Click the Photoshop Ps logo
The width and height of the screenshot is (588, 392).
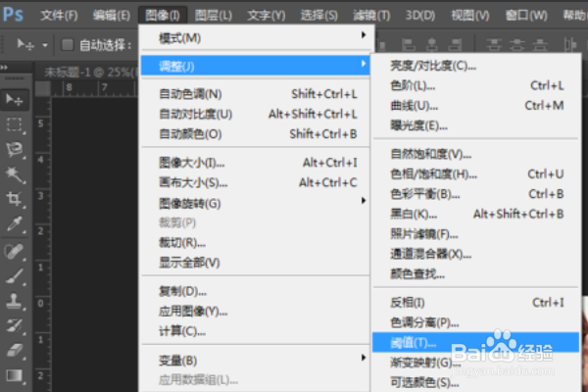coord(13,15)
